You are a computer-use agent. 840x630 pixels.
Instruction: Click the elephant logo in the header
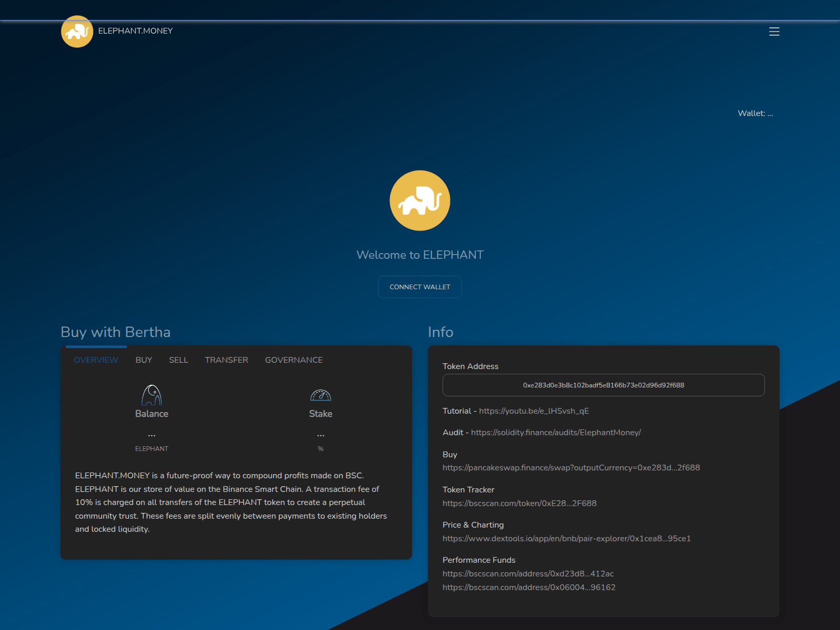77,31
